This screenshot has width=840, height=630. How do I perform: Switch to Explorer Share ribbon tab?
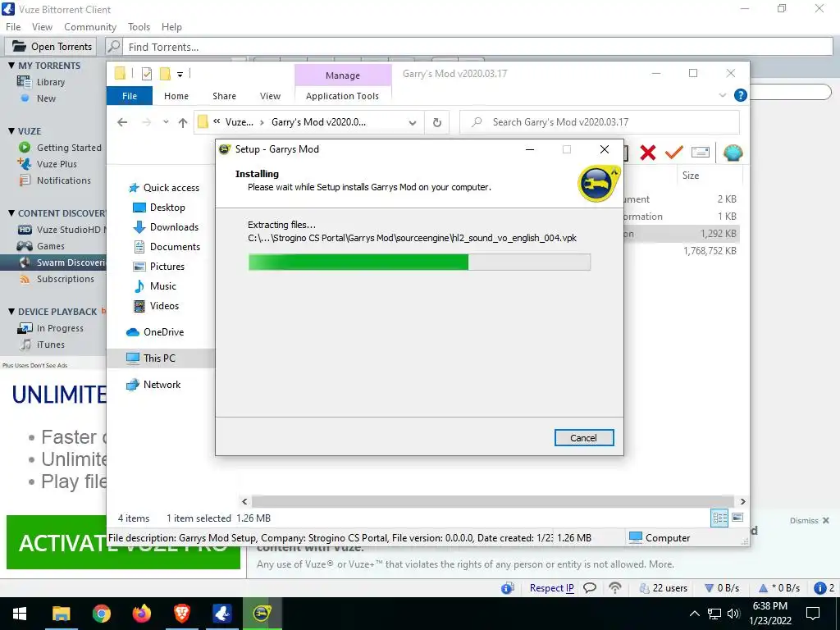click(224, 96)
